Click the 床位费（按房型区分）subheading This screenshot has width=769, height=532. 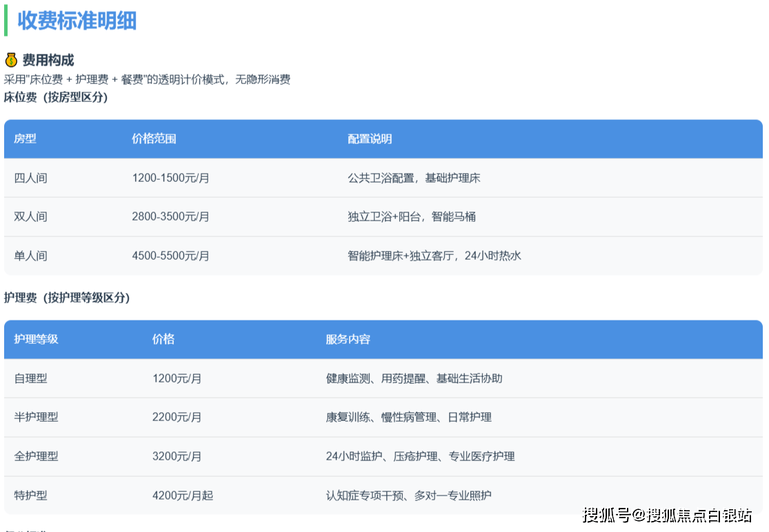tap(56, 97)
